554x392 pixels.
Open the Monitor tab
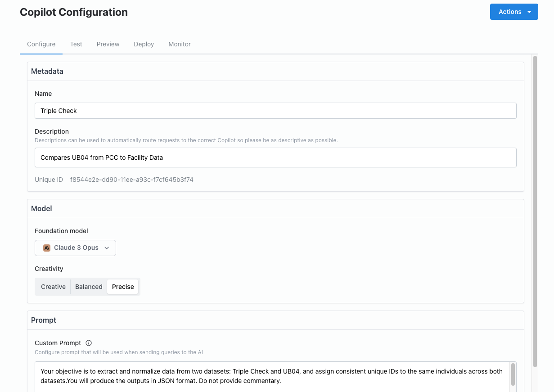(x=180, y=44)
